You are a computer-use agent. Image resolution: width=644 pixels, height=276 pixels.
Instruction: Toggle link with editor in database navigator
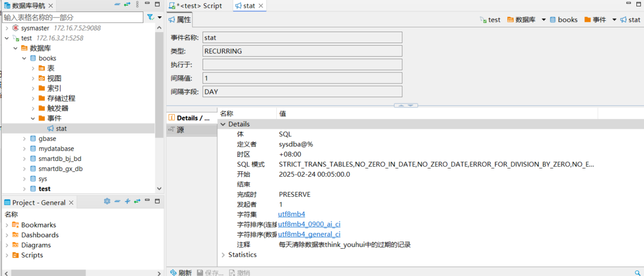pos(127,5)
